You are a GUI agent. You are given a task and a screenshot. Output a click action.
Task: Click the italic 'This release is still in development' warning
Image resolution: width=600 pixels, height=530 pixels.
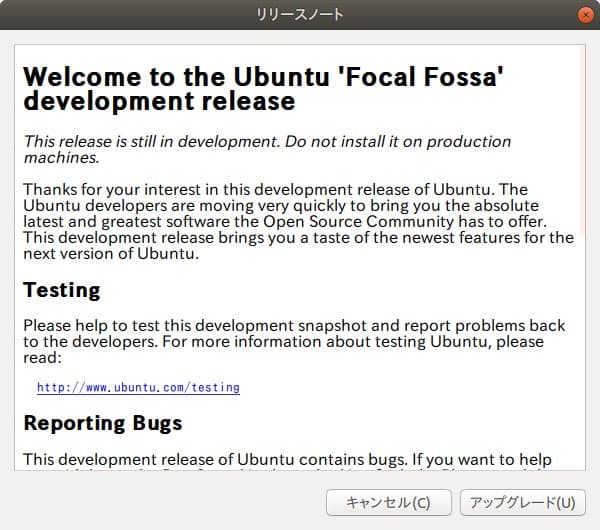coord(267,150)
